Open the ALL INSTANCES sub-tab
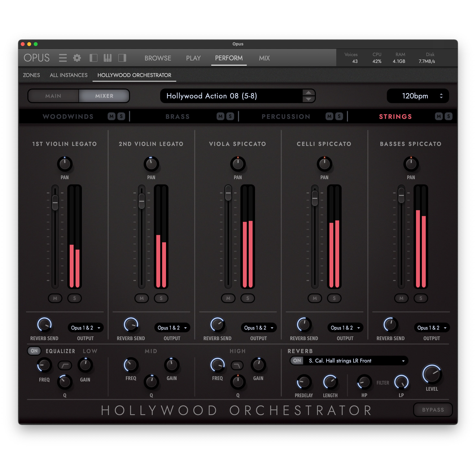The height and width of the screenshot is (476, 476). pos(68,75)
